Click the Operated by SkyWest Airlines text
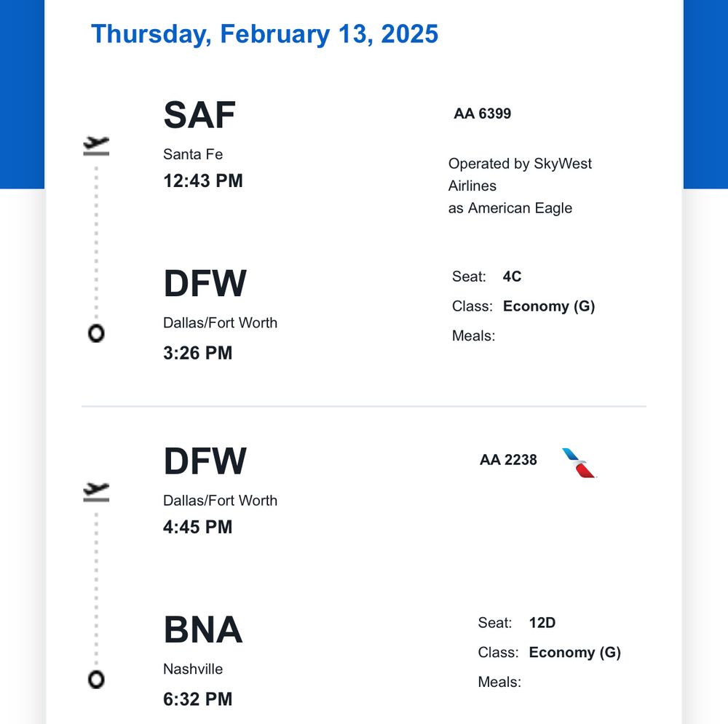Image resolution: width=728 pixels, height=724 pixels. (x=520, y=175)
